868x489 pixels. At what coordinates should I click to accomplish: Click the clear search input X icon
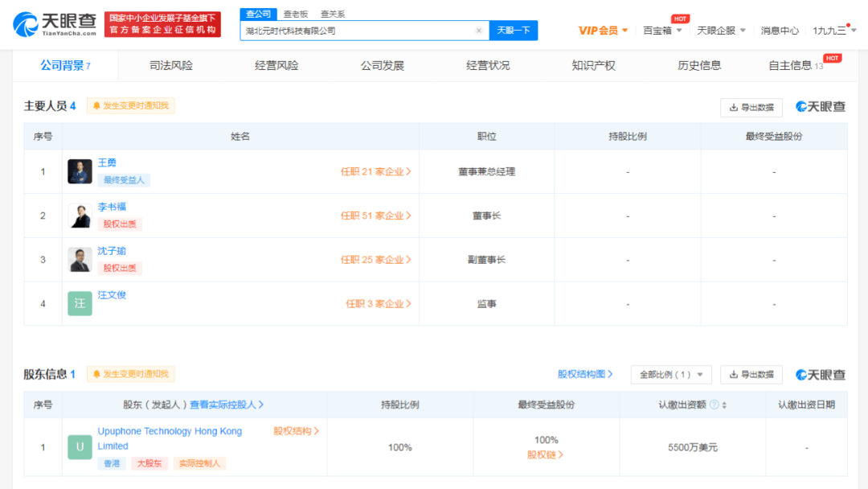click(x=479, y=30)
